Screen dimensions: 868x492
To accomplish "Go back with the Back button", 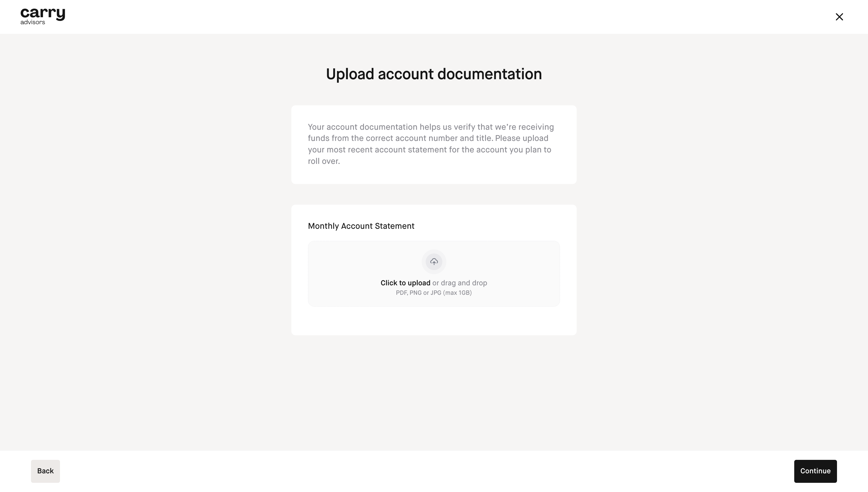I will tap(45, 471).
